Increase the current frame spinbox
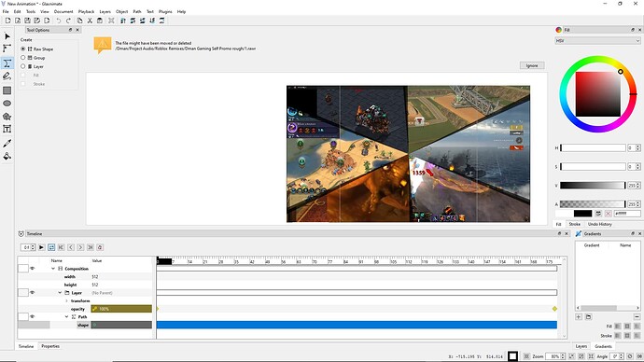Viewport: 644px width, 362px height. click(33, 246)
